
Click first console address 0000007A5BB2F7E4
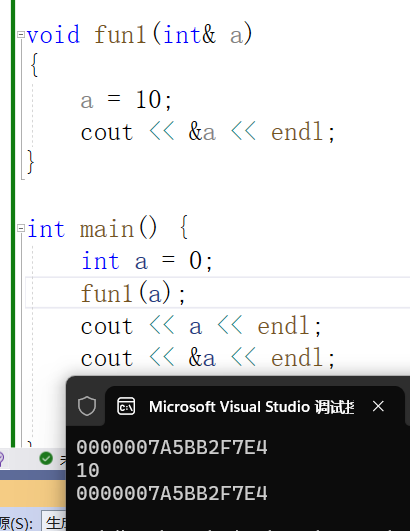point(172,447)
